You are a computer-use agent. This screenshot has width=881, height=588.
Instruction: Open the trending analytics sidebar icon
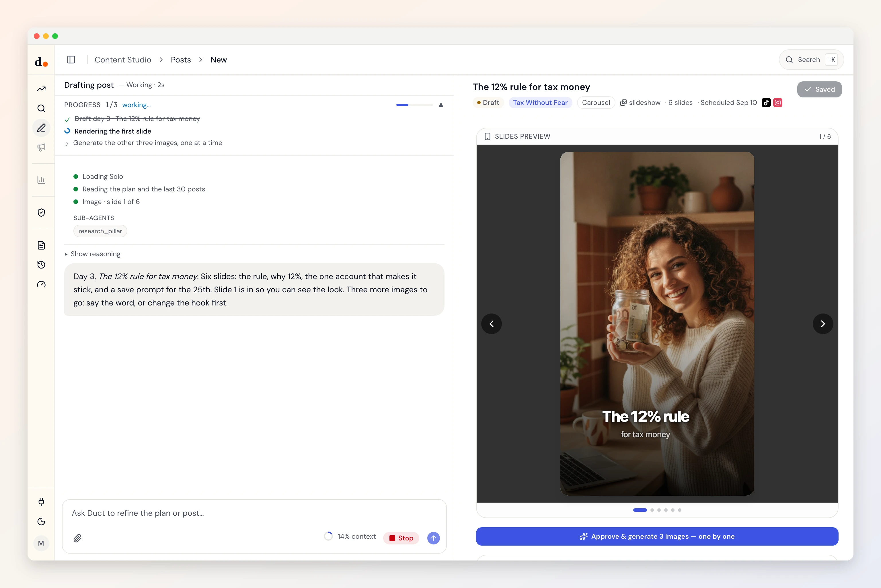(x=41, y=89)
